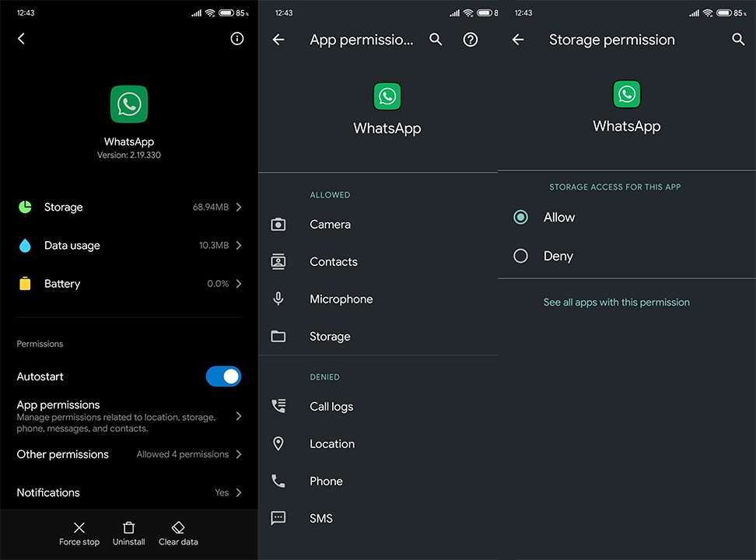
Task: Go back from the WhatsApp app info screen
Action: (21, 39)
